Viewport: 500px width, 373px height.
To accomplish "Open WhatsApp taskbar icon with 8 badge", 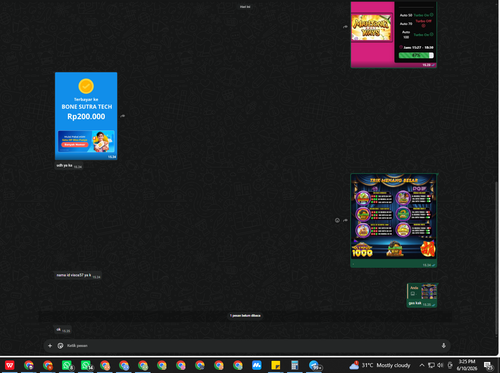I will click(67, 365).
